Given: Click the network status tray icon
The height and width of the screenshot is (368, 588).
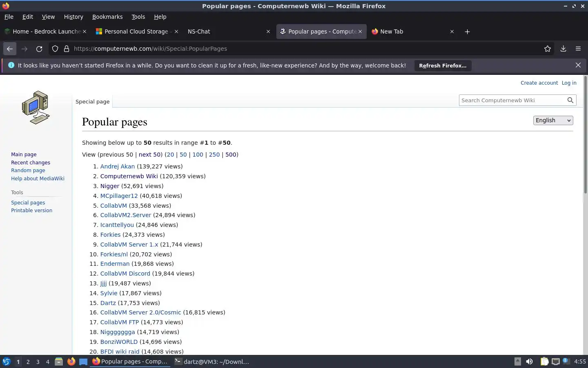Looking at the screenshot, I should 555,361.
